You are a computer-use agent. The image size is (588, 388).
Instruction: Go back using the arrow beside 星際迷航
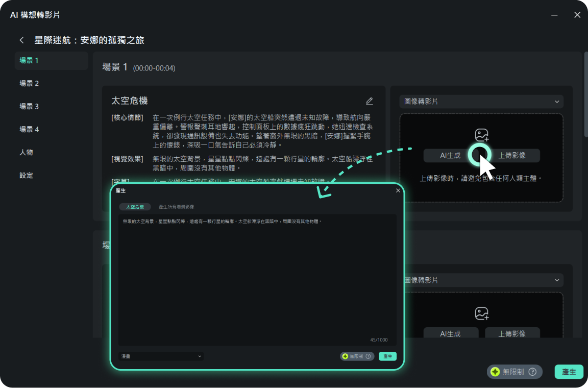[22, 40]
